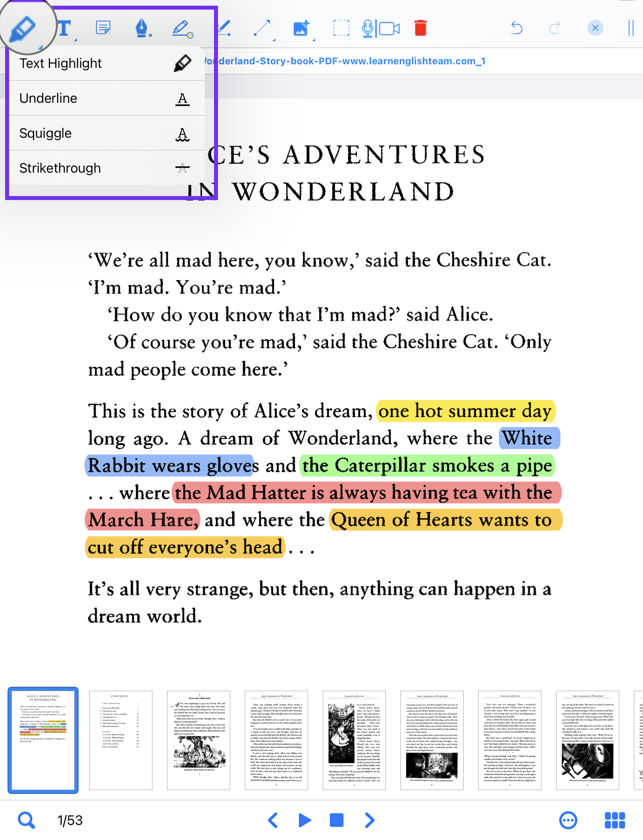Delete annotation with the red trash icon
643x840 pixels.
click(420, 28)
